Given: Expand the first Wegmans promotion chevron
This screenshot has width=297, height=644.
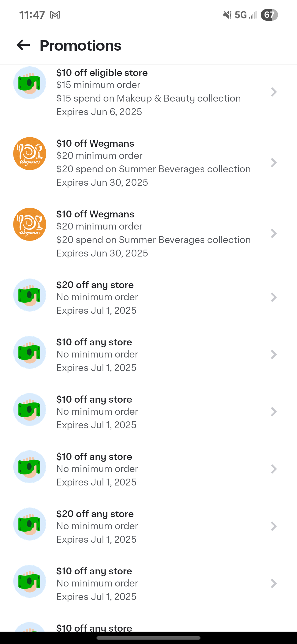Looking at the screenshot, I should click(x=274, y=163).
